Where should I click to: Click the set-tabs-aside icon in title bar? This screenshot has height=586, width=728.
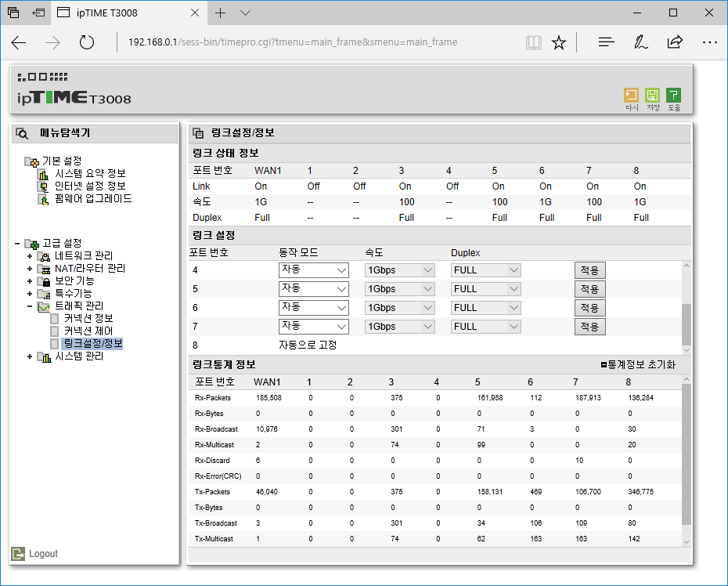pos(38,13)
